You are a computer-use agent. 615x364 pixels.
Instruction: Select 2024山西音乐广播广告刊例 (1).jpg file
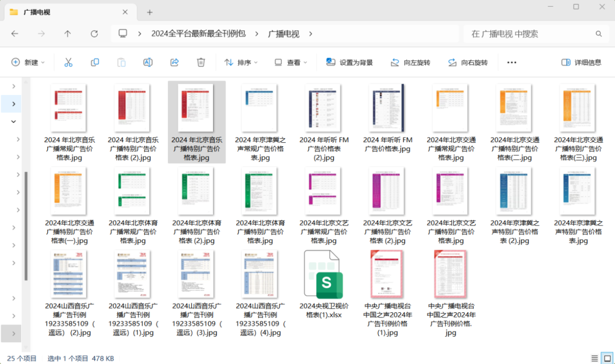point(133,293)
